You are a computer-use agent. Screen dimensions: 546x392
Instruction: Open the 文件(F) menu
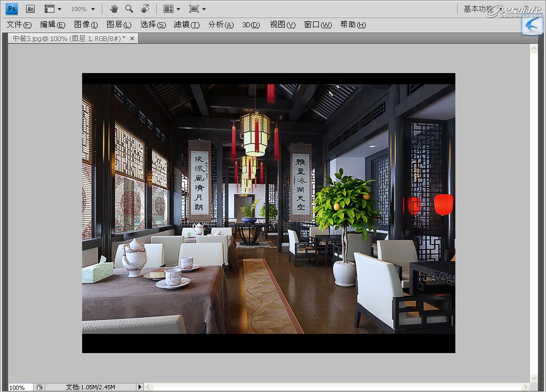pyautogui.click(x=19, y=25)
